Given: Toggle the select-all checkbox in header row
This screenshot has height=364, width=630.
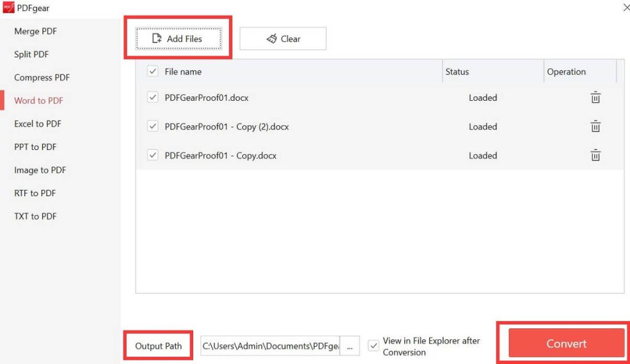Looking at the screenshot, I should tap(152, 71).
